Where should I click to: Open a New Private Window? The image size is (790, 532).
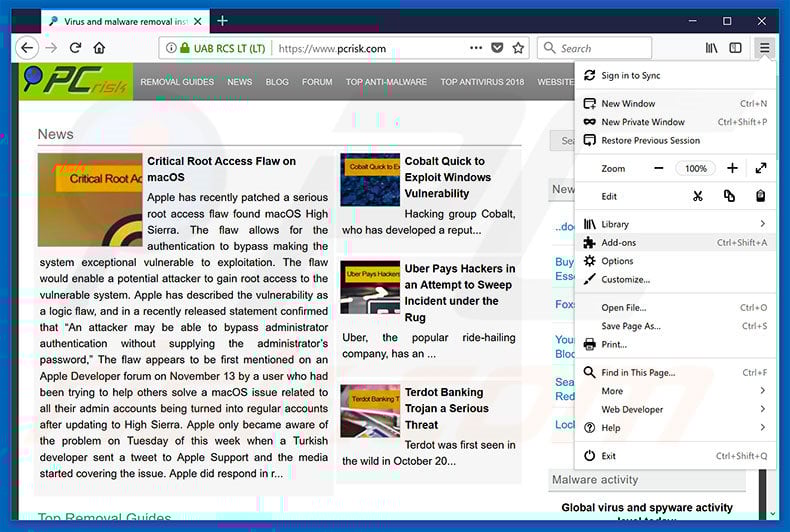click(x=674, y=122)
